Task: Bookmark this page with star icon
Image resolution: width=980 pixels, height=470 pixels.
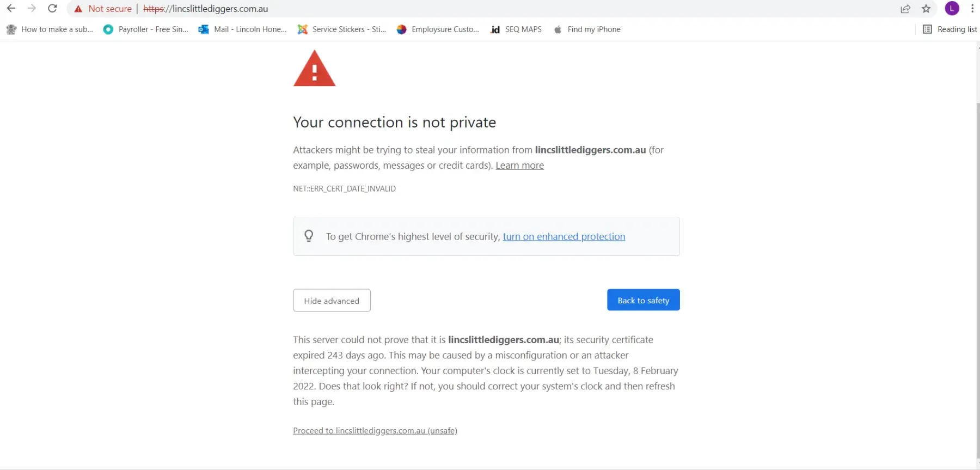Action: [x=926, y=9]
